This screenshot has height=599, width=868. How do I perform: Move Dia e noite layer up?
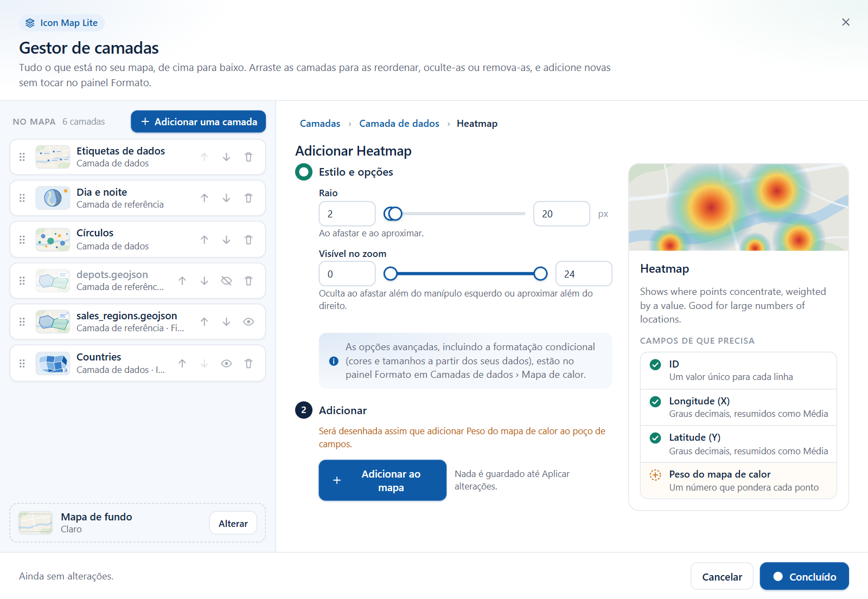tap(205, 198)
